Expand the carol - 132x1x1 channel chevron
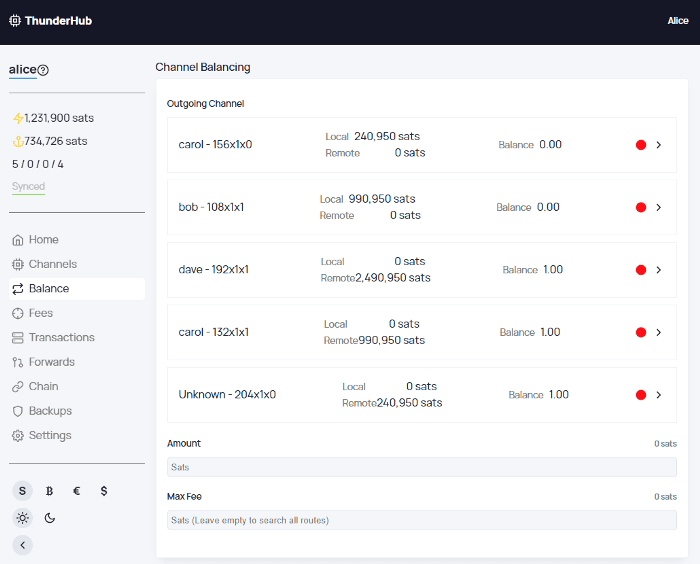 658,332
